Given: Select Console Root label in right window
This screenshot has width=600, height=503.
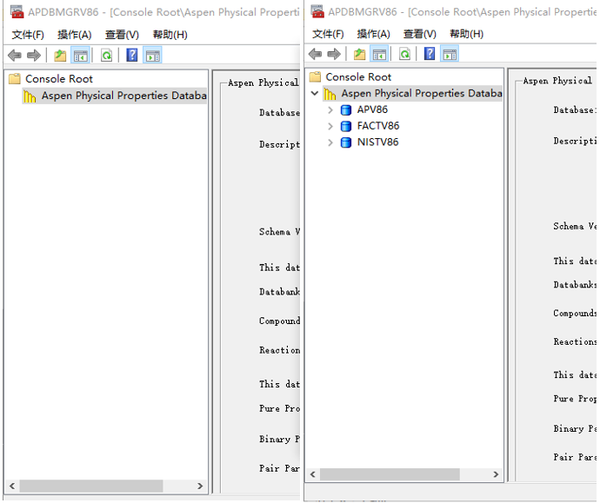Looking at the screenshot, I should [x=359, y=77].
